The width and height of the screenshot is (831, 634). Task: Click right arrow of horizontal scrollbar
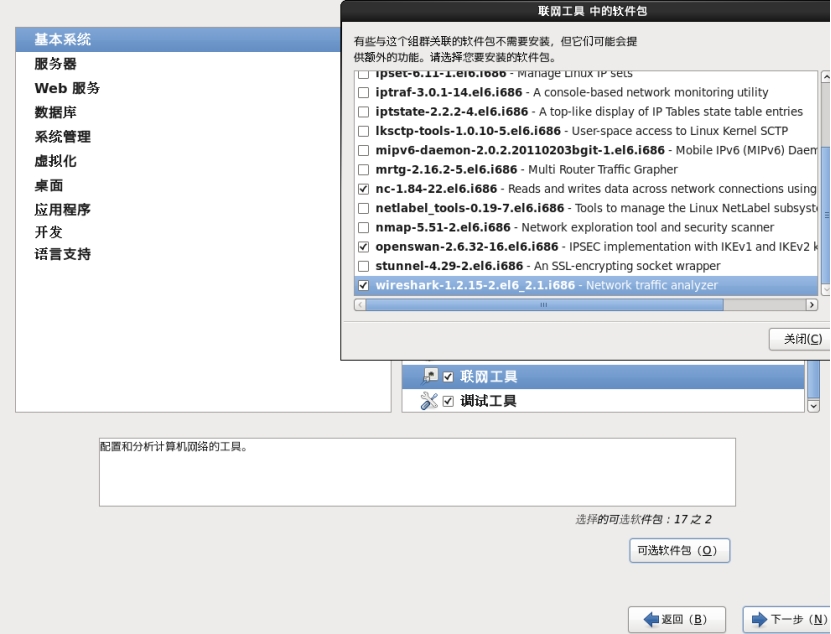(x=810, y=305)
